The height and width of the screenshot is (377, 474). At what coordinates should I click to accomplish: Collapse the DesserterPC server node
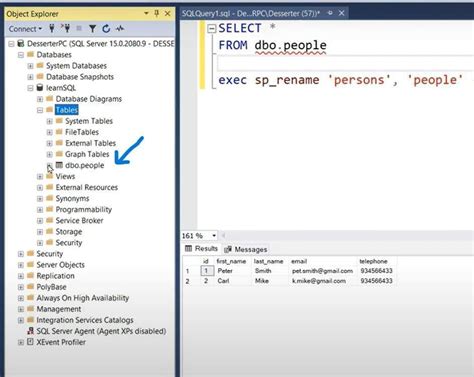(11, 44)
